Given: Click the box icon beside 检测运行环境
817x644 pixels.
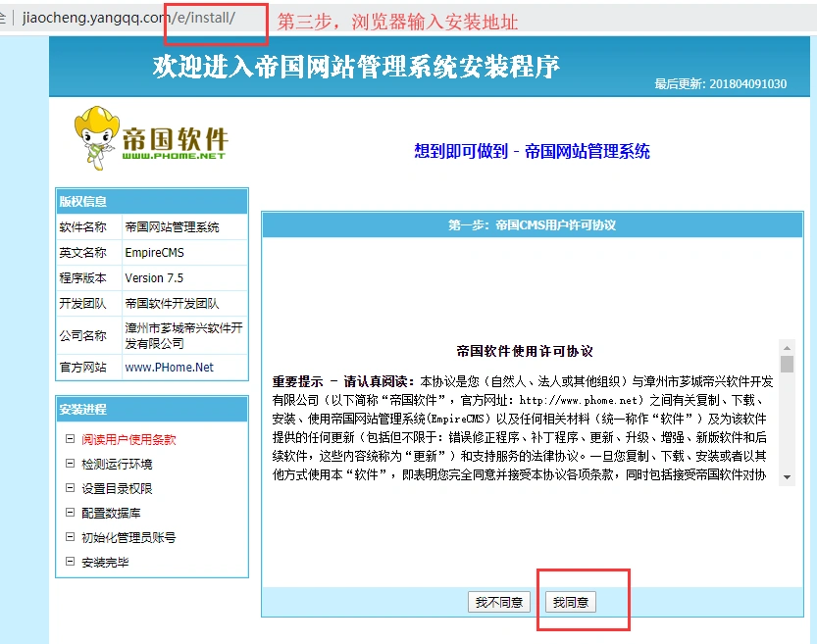Looking at the screenshot, I should click(x=70, y=464).
